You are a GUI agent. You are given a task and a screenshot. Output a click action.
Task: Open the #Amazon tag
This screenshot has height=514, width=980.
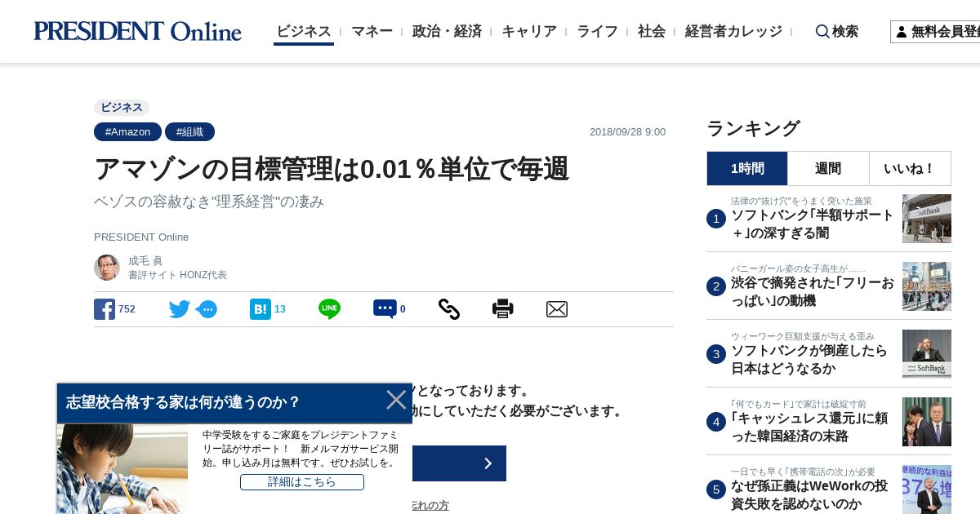pos(127,132)
